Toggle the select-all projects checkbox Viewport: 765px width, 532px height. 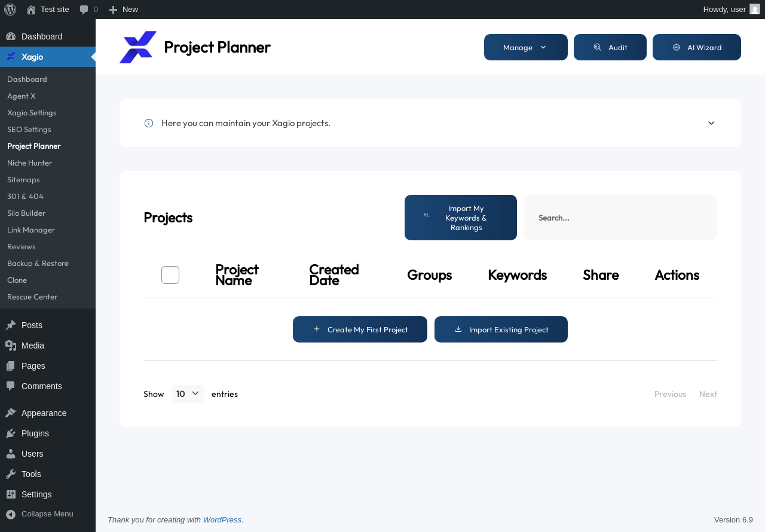point(170,275)
